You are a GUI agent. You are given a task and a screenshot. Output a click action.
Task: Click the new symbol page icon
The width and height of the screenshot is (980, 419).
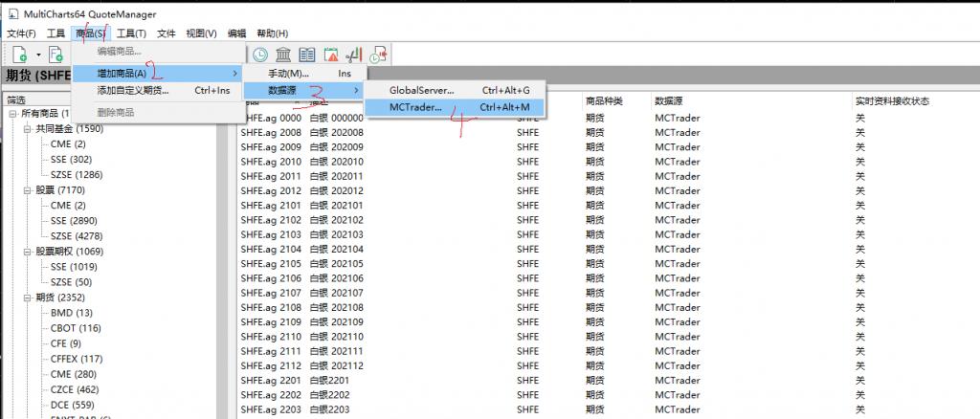[x=19, y=55]
